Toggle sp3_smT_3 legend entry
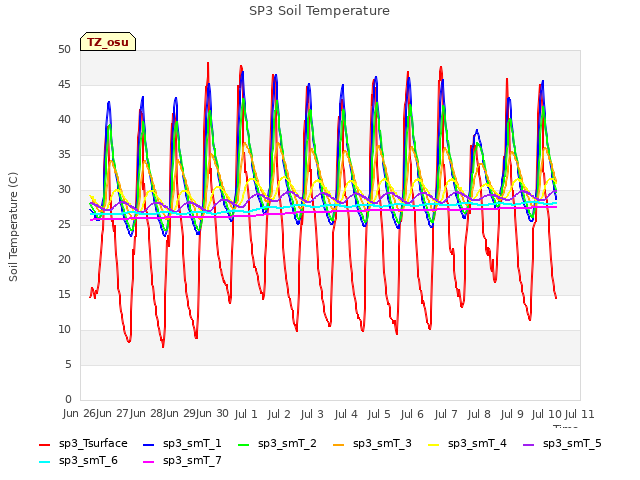 pyautogui.click(x=373, y=443)
